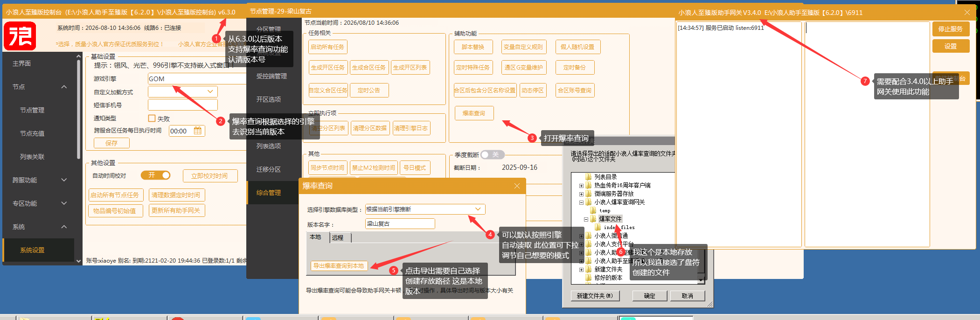Open 爆率查询 from 辅助功能
This screenshot has height=320, width=980.
pos(474,113)
